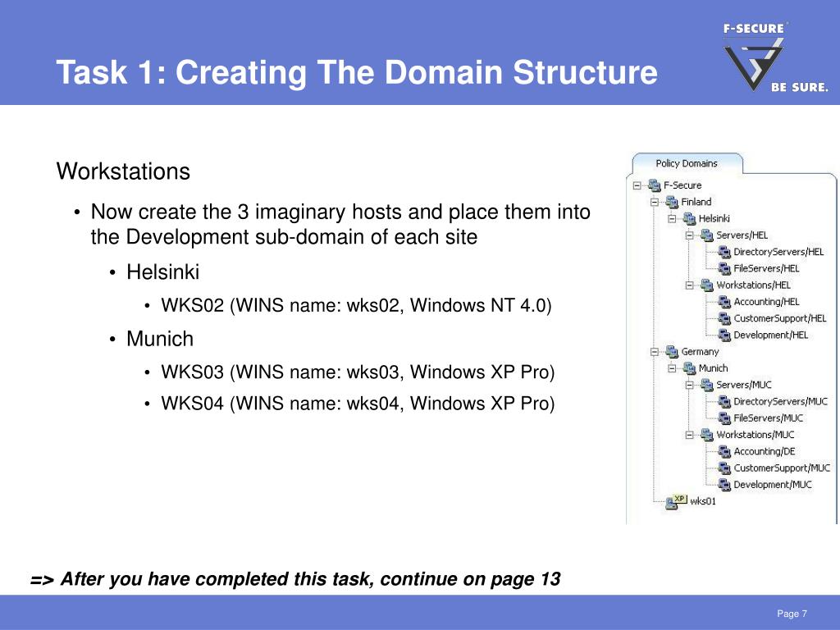
Task: Click the Development/MUC icon
Action: click(x=724, y=485)
